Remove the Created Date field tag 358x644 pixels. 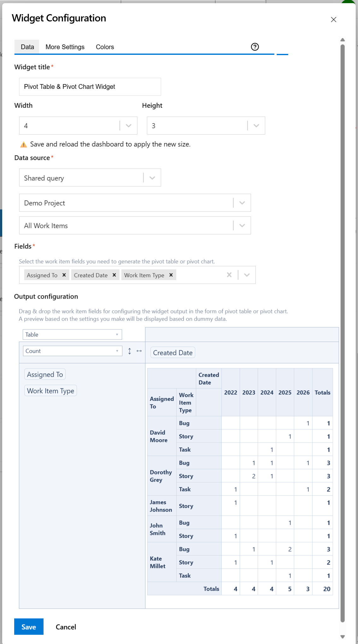coord(114,275)
